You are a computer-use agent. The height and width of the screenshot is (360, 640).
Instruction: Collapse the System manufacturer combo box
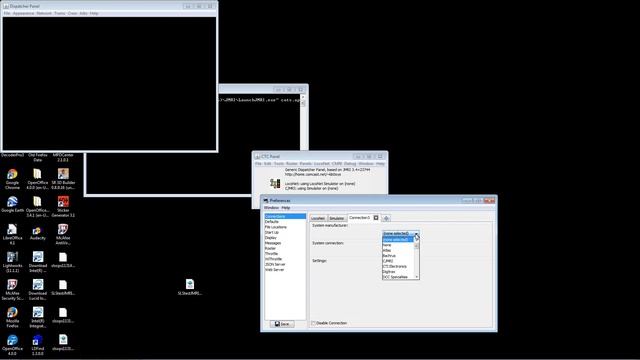(416, 233)
